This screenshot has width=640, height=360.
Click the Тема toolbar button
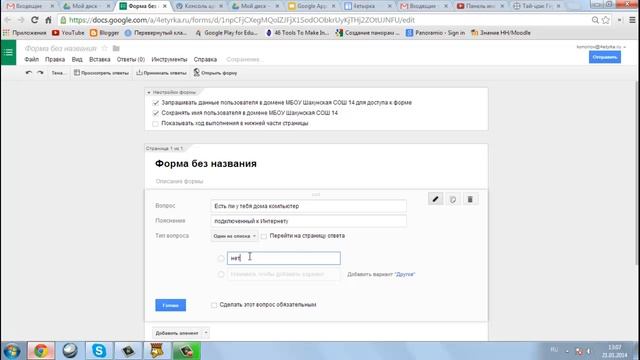click(58, 73)
